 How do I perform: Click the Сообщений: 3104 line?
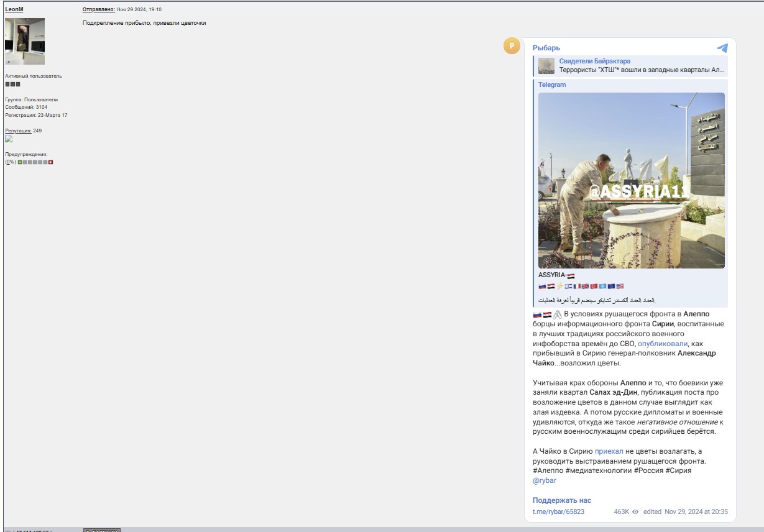pos(26,107)
